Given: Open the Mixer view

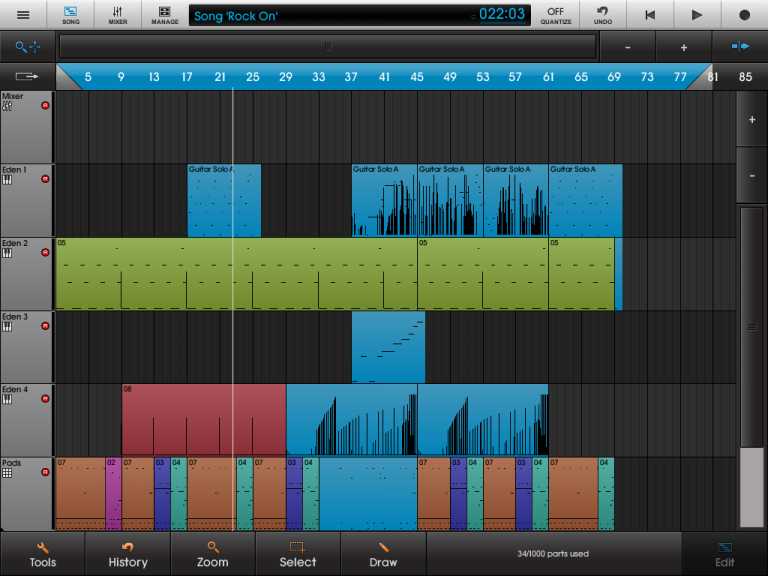Looking at the screenshot, I should click(118, 15).
